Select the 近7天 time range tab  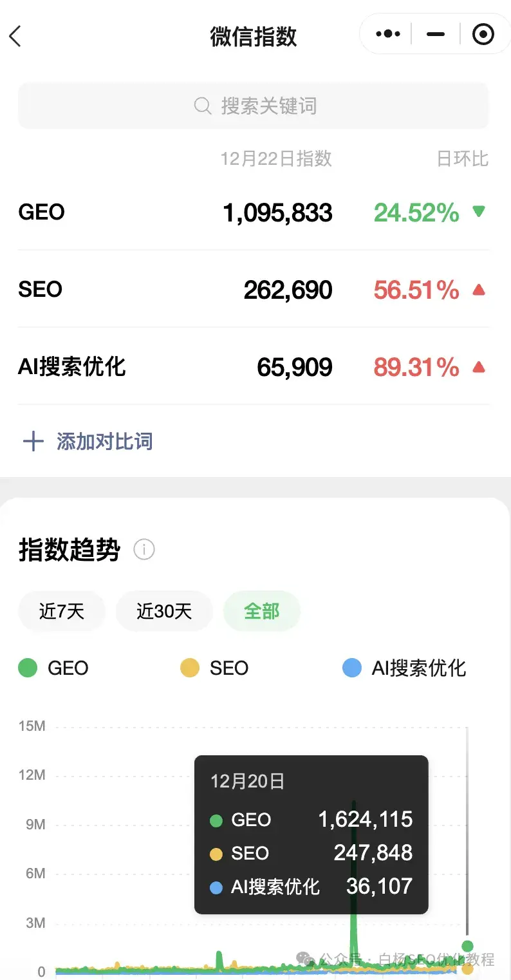tap(62, 610)
